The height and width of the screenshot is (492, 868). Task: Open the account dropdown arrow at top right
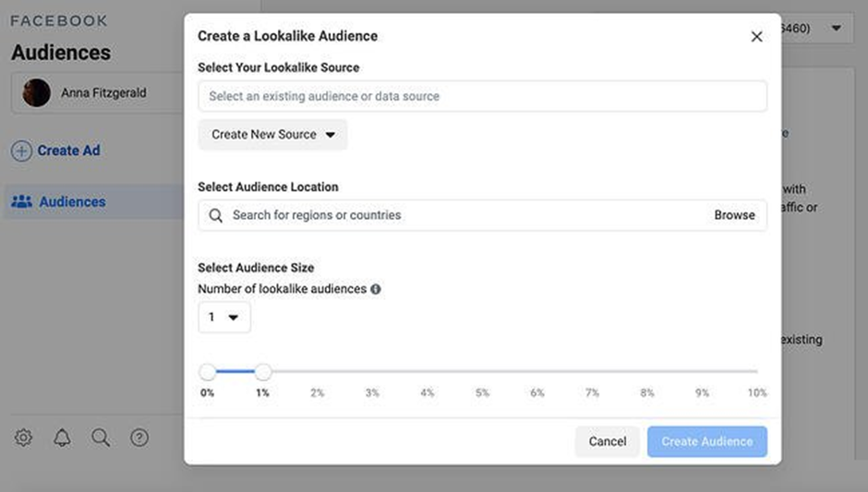(x=837, y=28)
